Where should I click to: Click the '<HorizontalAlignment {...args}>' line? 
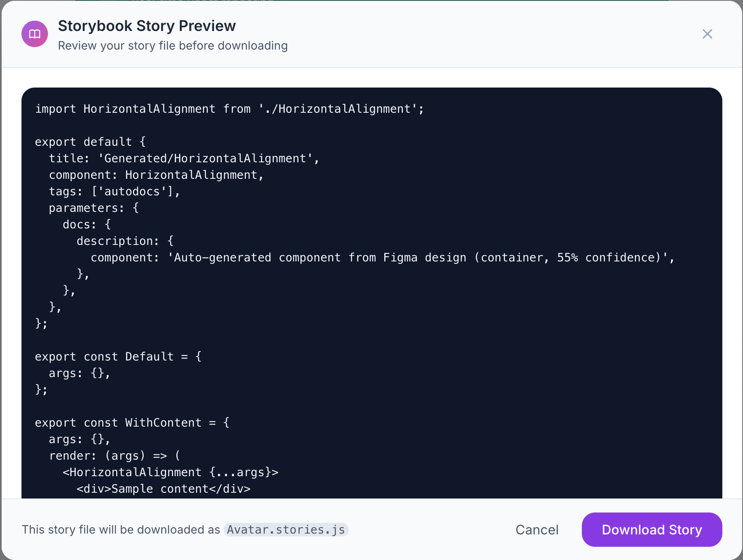(x=170, y=472)
